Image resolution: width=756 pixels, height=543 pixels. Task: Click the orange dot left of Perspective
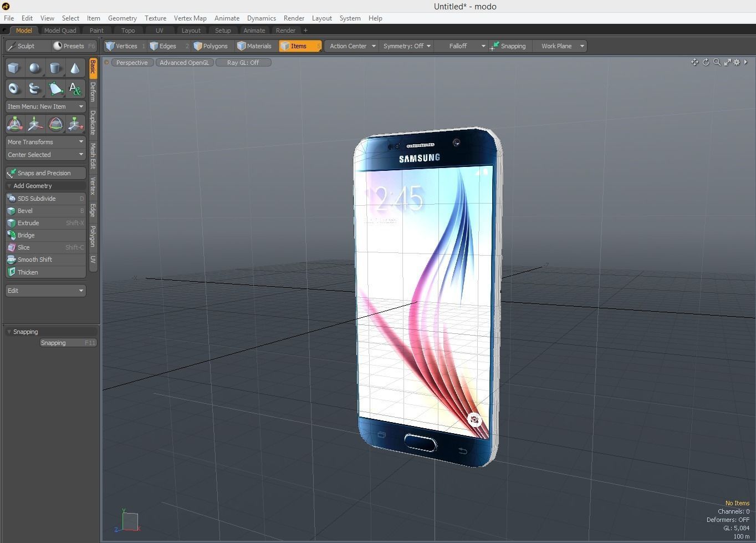[x=106, y=62]
